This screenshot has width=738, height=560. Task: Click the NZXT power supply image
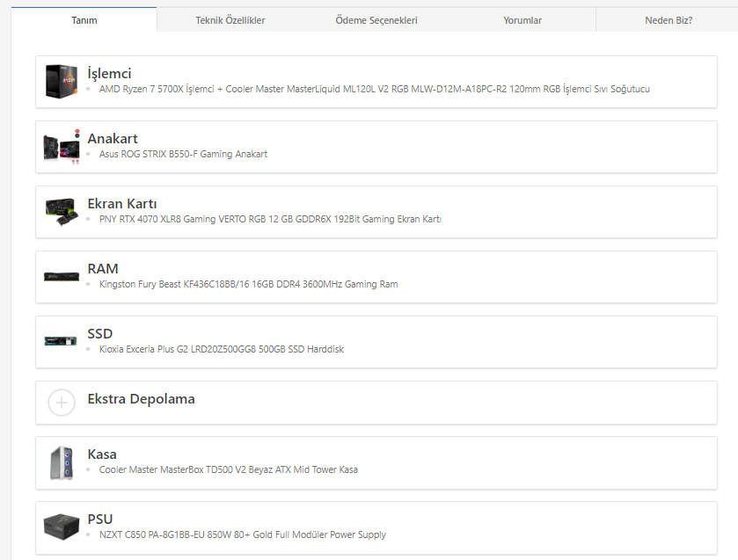coord(62,527)
